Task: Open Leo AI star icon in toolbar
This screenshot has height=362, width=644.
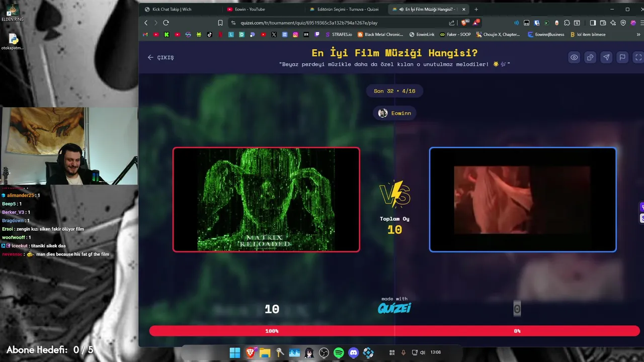Action: click(x=613, y=23)
